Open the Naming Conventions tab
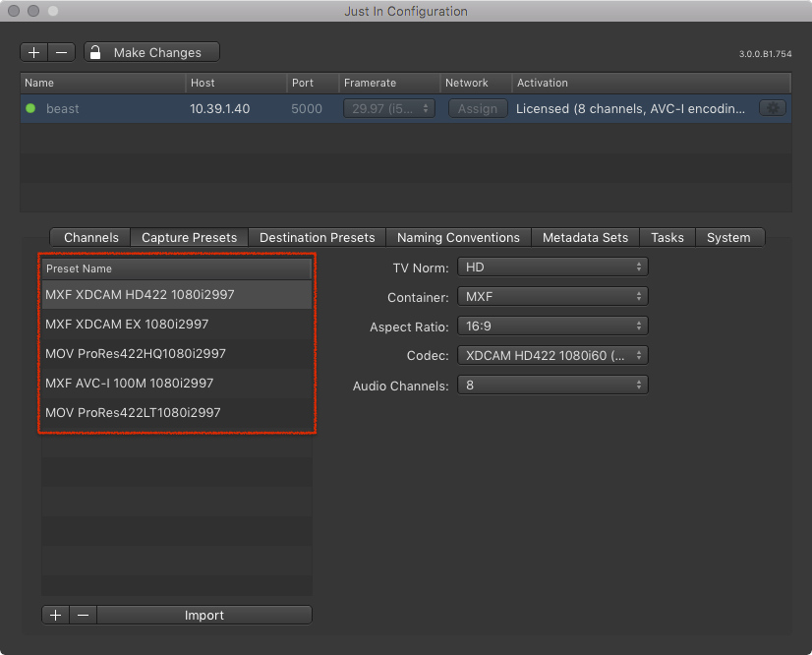The image size is (812, 655). pos(458,237)
